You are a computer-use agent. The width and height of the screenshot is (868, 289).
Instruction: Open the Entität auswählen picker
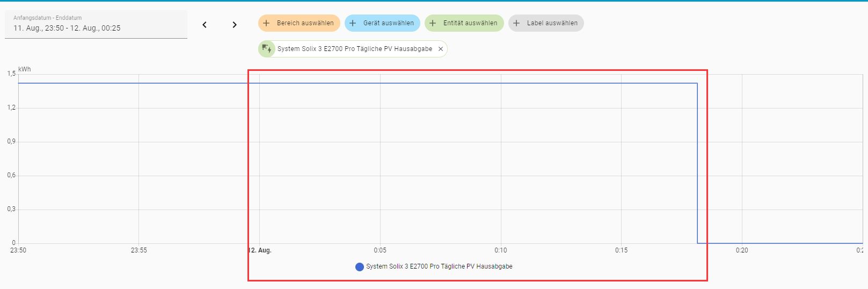point(470,23)
